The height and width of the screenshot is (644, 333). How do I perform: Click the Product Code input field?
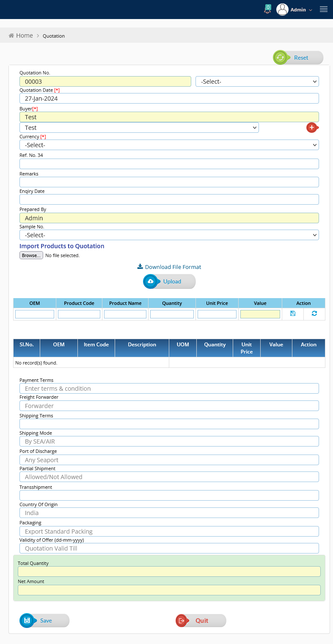click(x=79, y=314)
